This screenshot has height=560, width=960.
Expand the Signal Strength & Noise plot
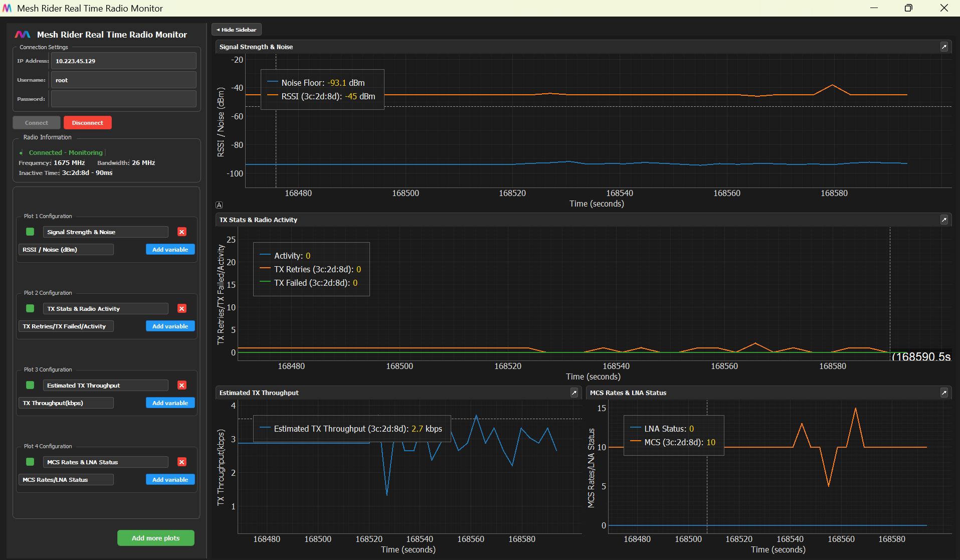pyautogui.click(x=944, y=47)
